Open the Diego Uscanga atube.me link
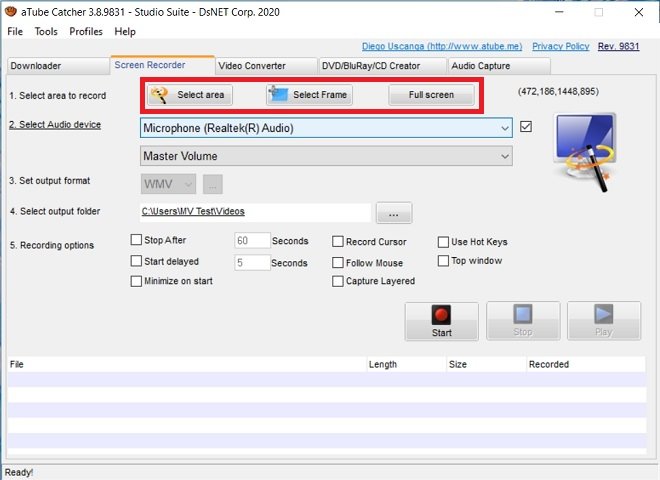The width and height of the screenshot is (660, 480). tap(442, 46)
